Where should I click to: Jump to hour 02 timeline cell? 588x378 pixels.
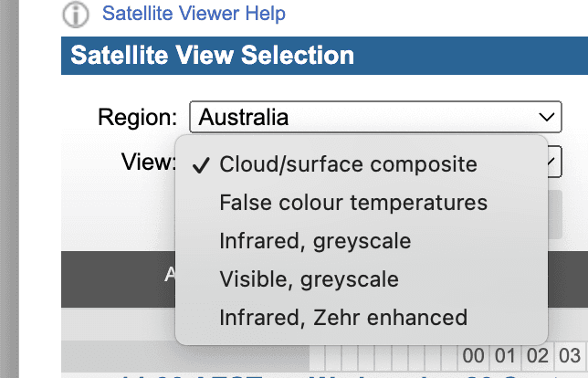[x=538, y=355]
